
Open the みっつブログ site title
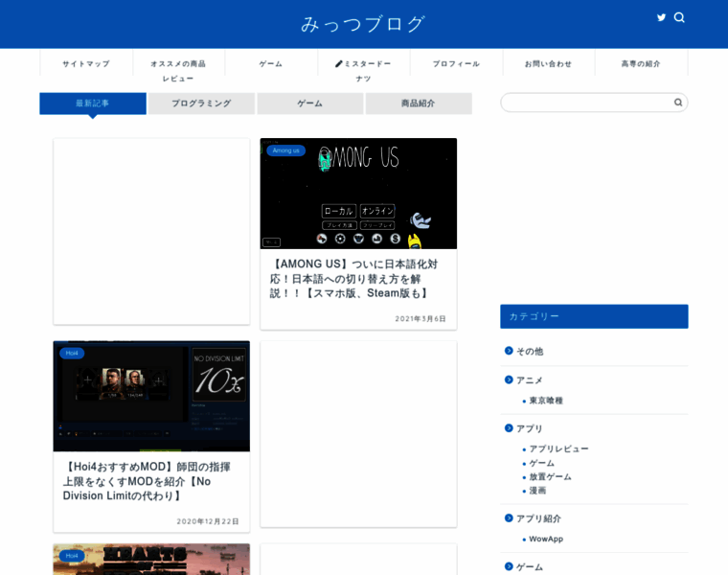(x=363, y=24)
